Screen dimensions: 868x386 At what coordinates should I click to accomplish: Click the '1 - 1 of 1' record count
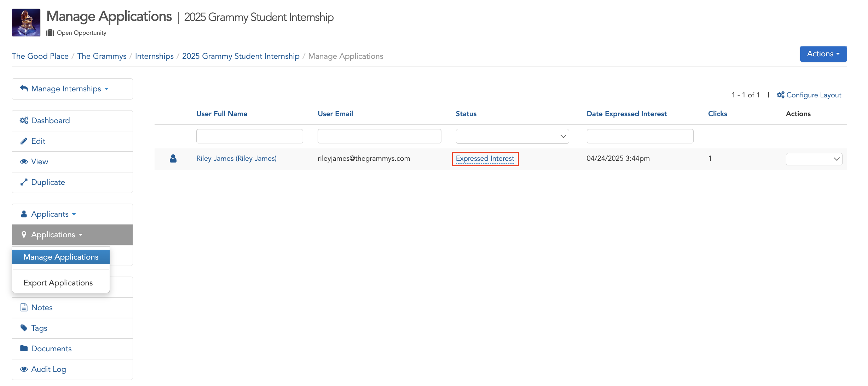pos(746,95)
